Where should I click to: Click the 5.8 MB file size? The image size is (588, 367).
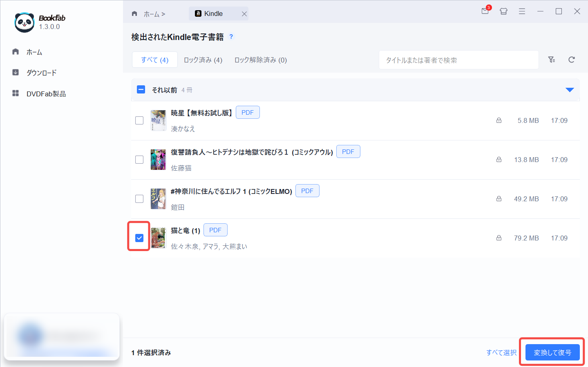528,120
